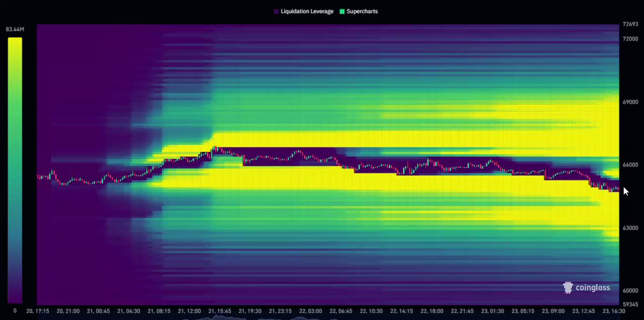Click the "23, 01:30" time axis label
This screenshot has height=320, width=644.
click(x=494, y=311)
